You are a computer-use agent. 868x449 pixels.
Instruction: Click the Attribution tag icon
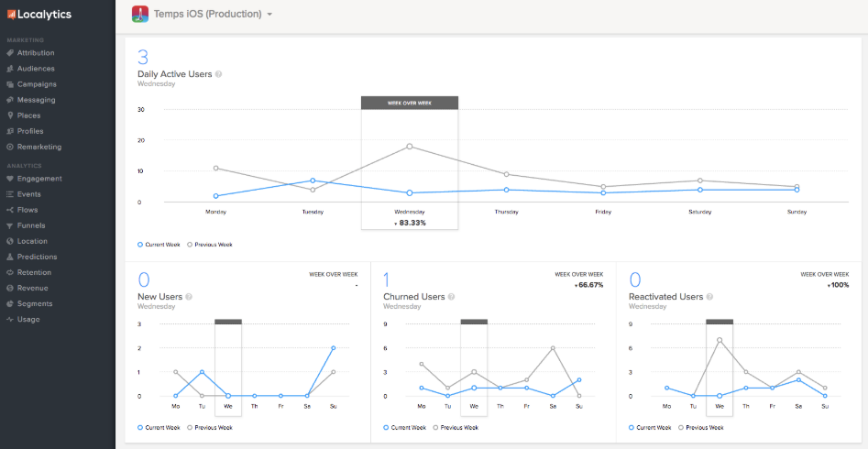click(x=9, y=53)
